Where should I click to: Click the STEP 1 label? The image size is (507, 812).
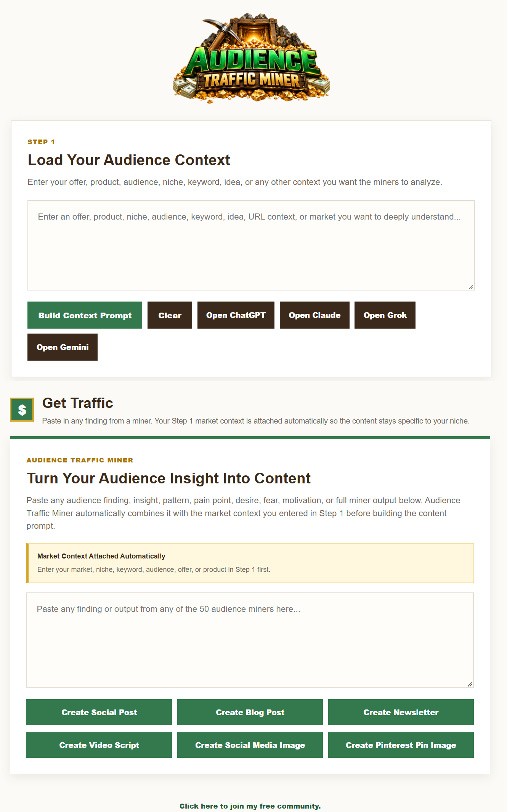pos(41,142)
